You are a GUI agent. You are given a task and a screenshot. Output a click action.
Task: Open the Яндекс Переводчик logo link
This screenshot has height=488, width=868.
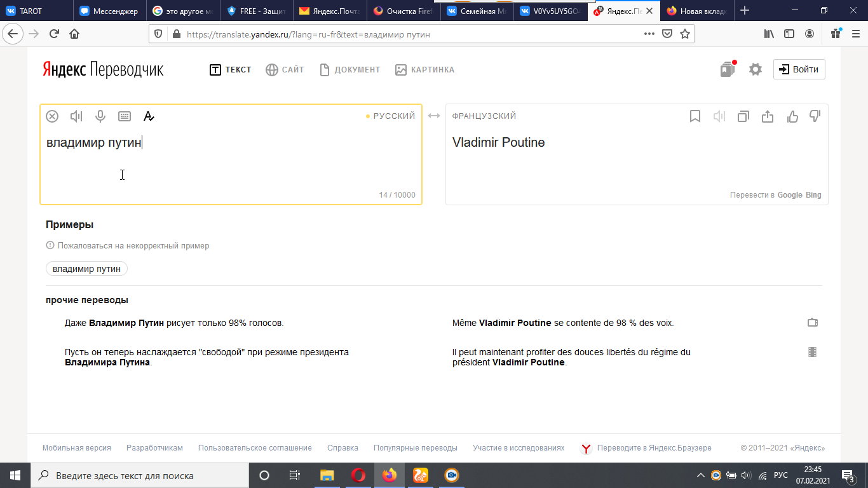pyautogui.click(x=103, y=70)
